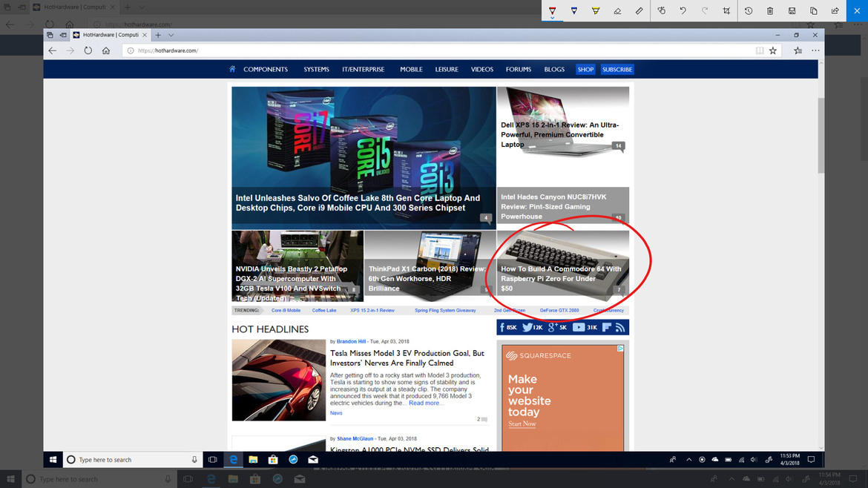The width and height of the screenshot is (868, 488).
Task: Click the HotHardware tab in front Edge window
Action: [x=110, y=35]
